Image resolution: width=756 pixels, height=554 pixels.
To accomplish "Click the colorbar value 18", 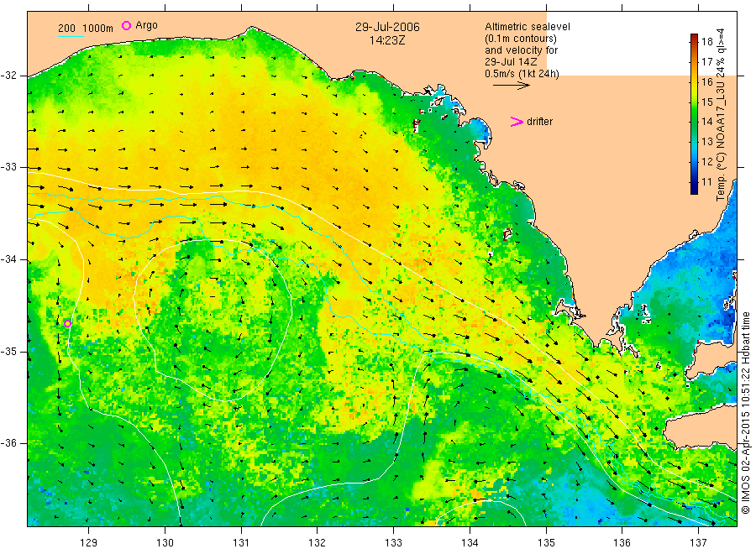I will coord(706,41).
